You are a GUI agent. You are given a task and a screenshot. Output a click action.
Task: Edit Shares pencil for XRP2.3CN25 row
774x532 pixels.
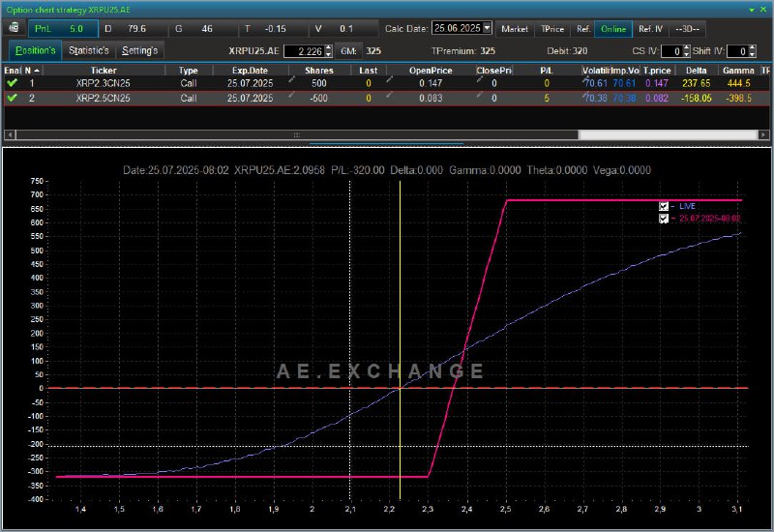tap(292, 79)
